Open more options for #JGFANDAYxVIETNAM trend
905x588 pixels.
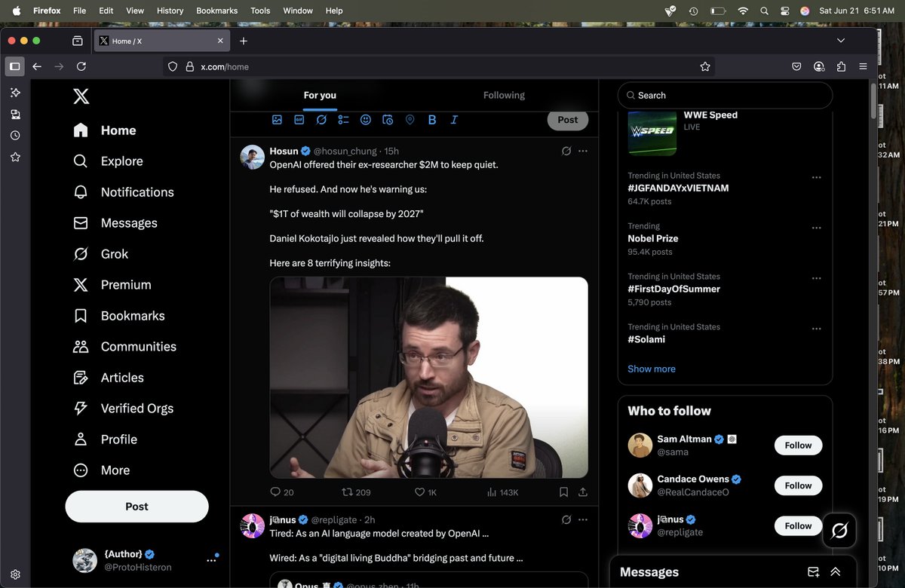pos(816,178)
